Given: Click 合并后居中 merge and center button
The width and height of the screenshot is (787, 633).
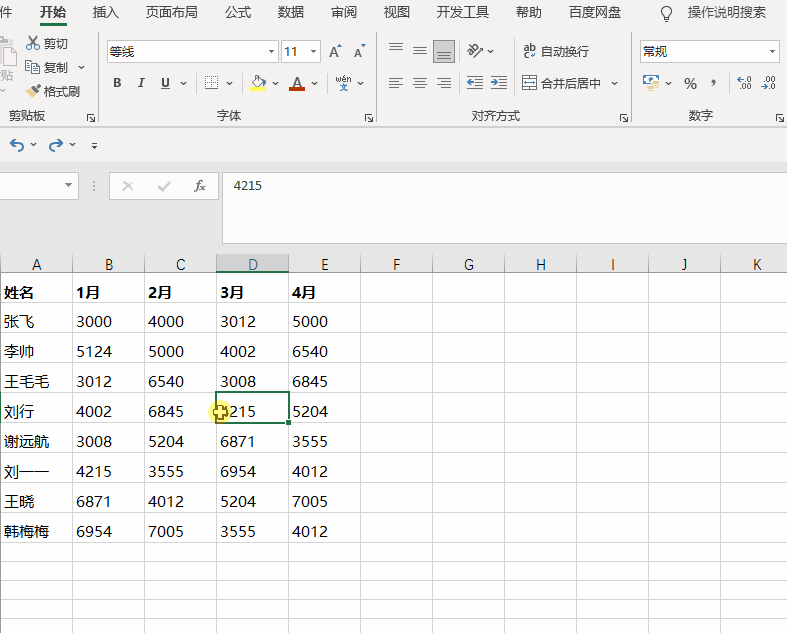Looking at the screenshot, I should tap(561, 83).
